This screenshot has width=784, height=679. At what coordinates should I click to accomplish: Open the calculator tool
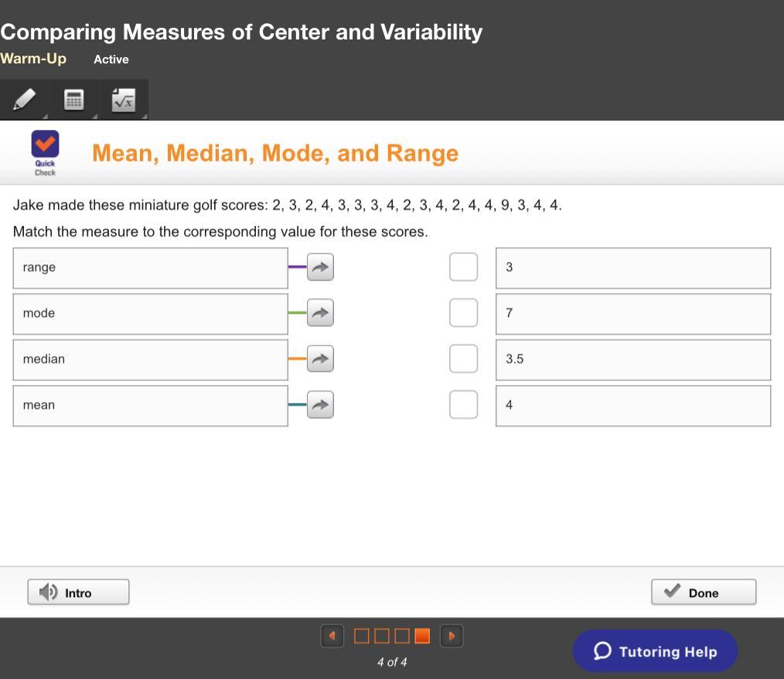click(x=73, y=100)
